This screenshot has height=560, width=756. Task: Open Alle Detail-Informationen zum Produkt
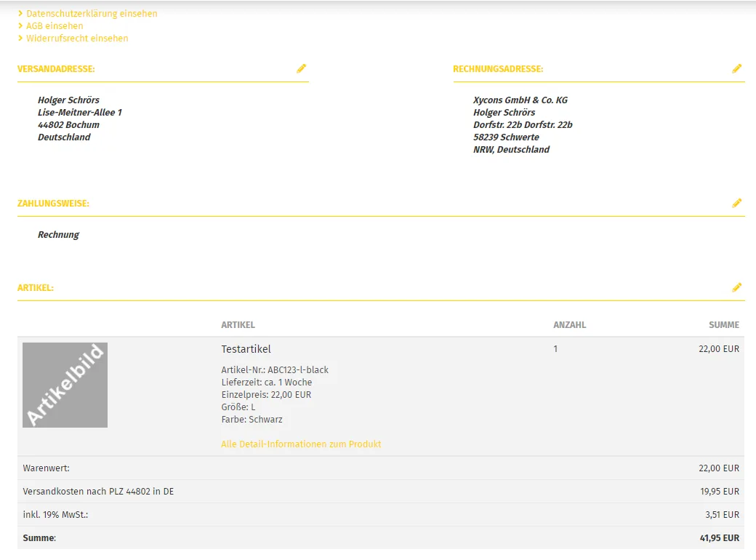click(301, 444)
